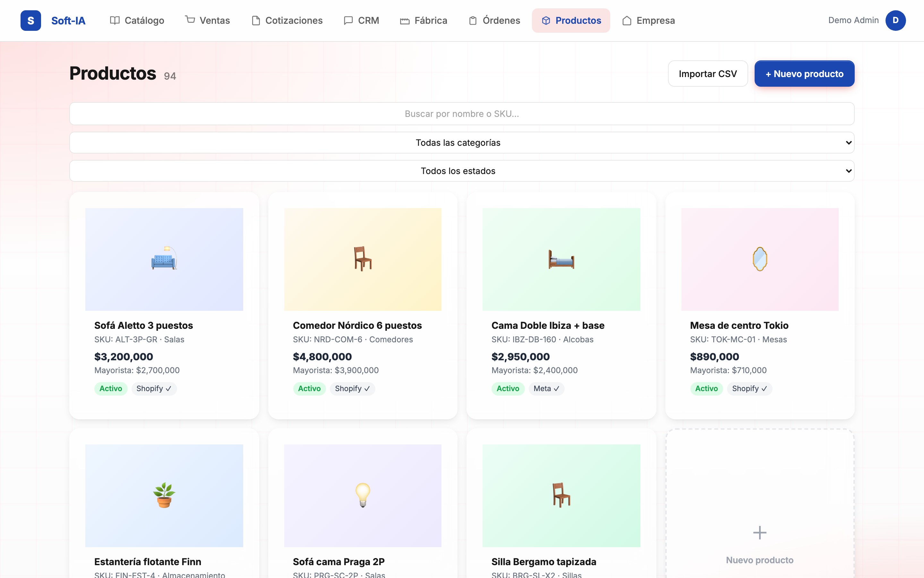The height and width of the screenshot is (578, 924).
Task: Click Mayorista: $2,400,000 text
Action: [x=535, y=370]
